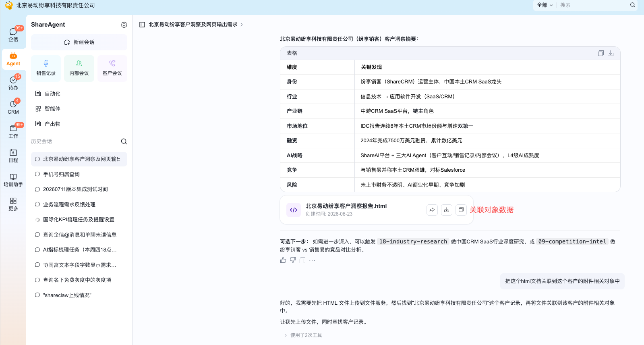Click the top 搜索 input field
644x345 pixels.
click(593, 5)
